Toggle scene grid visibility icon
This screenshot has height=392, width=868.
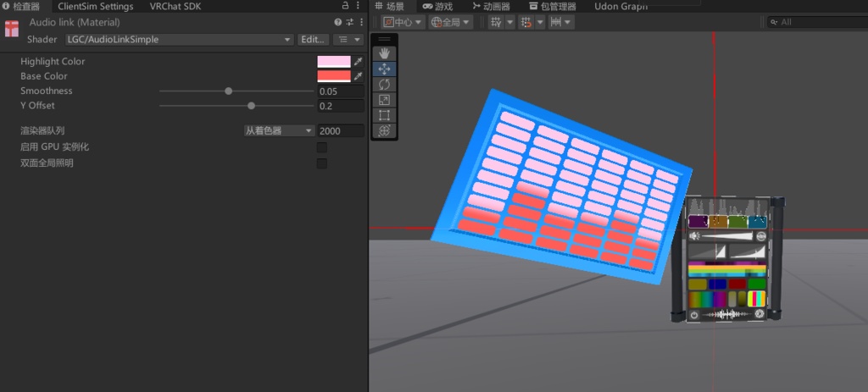click(x=496, y=22)
